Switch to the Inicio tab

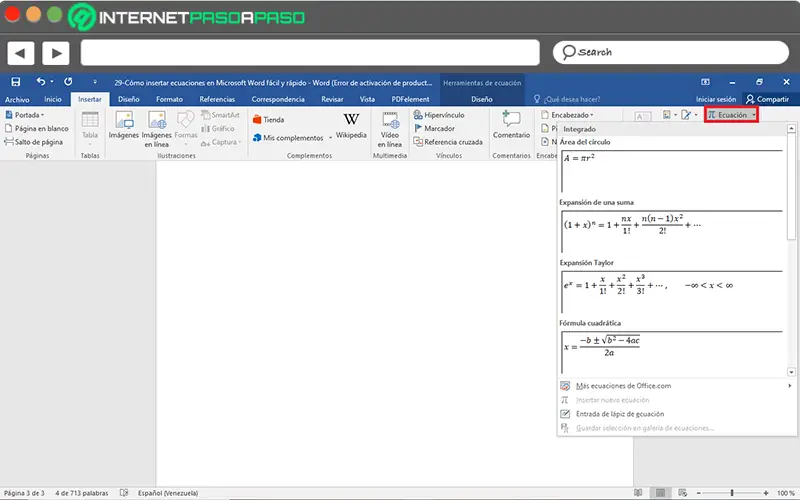coord(53,99)
